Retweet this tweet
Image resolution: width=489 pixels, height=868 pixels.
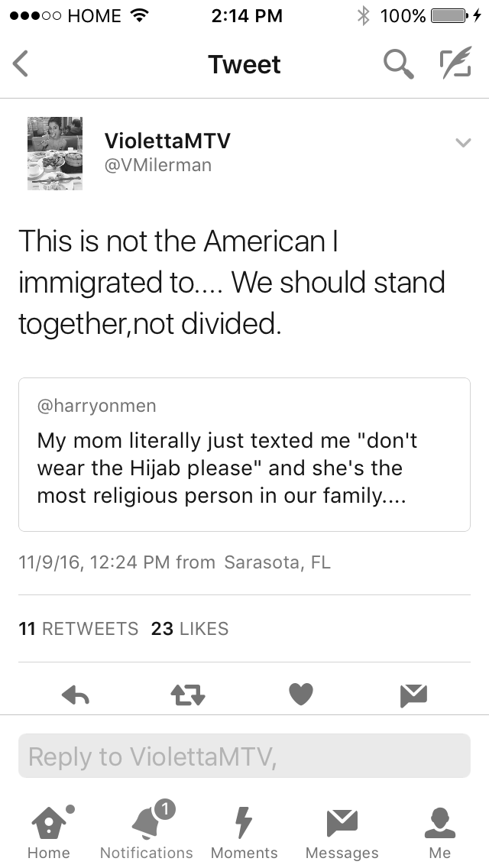(x=188, y=695)
